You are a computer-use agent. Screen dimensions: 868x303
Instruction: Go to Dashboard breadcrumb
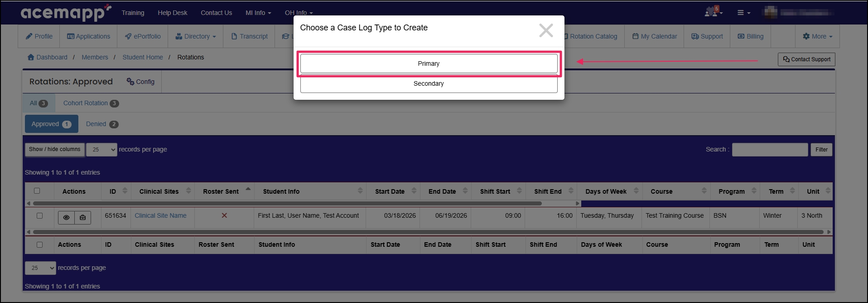click(48, 57)
